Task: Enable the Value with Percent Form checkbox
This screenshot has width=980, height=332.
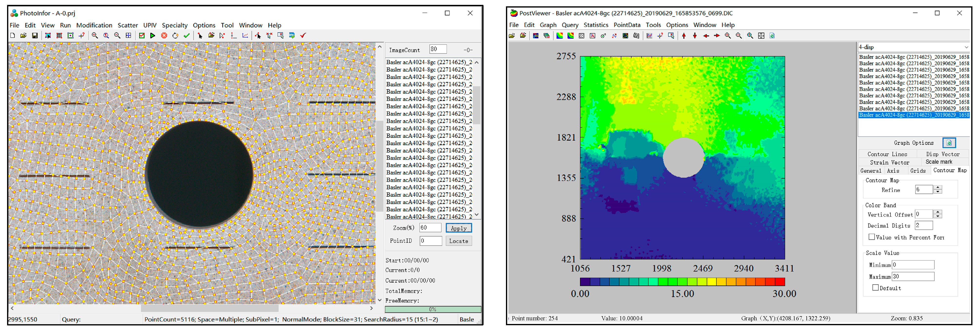Action: pyautogui.click(x=872, y=237)
